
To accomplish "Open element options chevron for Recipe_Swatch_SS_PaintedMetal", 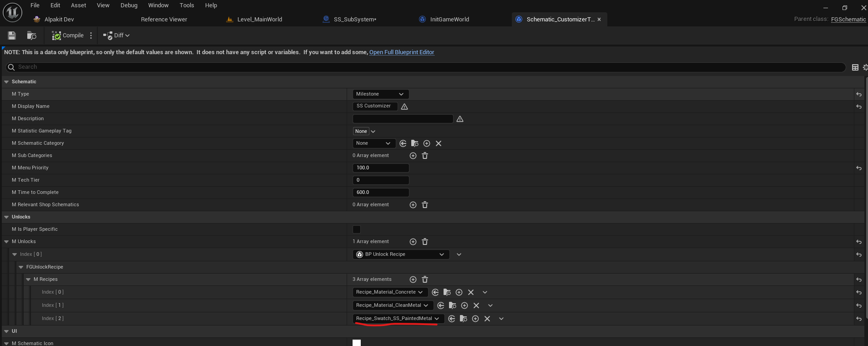I will (x=501, y=319).
